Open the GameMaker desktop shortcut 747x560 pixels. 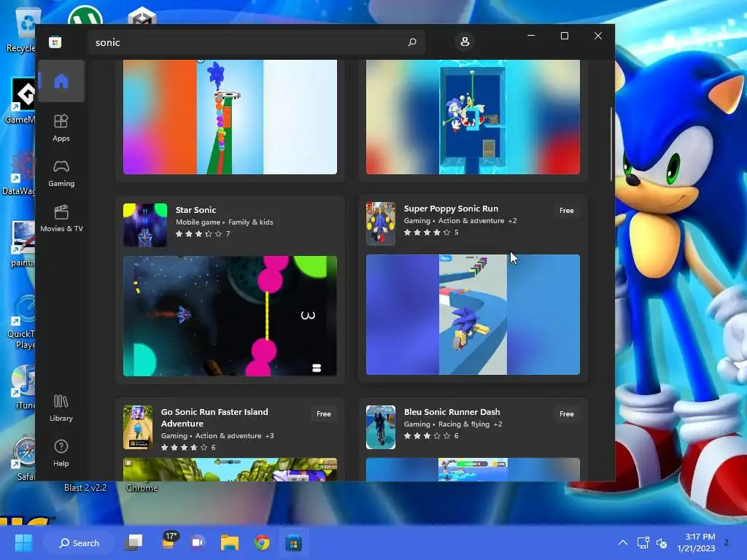22,101
